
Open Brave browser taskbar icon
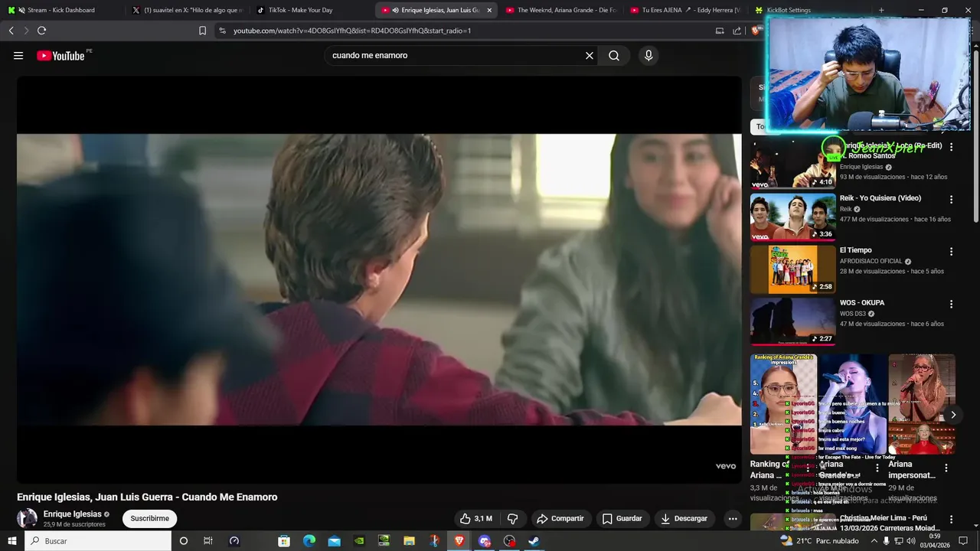[x=459, y=541]
